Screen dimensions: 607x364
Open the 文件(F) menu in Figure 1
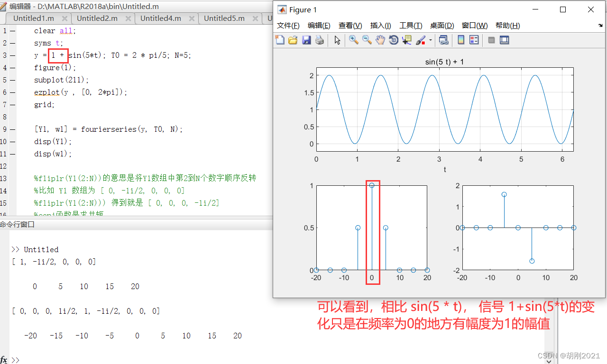coord(288,26)
